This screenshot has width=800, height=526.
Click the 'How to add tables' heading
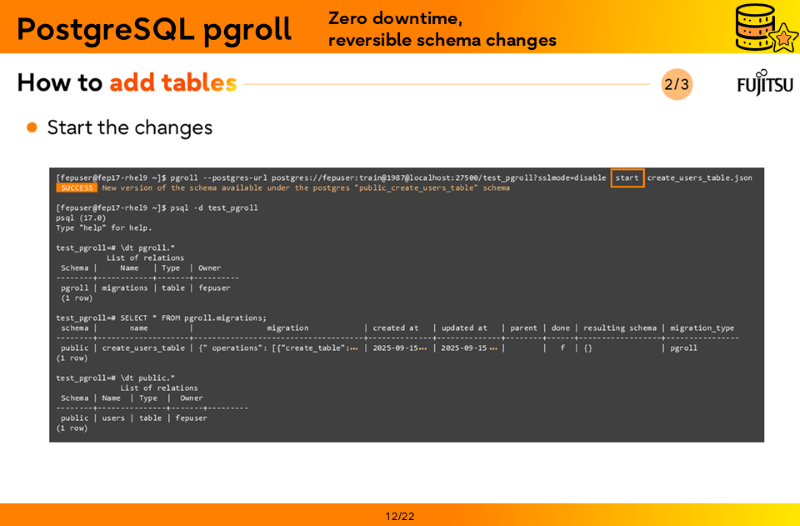point(127,83)
